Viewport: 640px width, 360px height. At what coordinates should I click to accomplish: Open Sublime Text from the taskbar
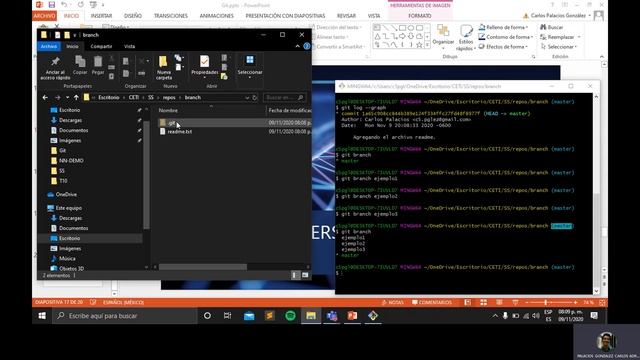[270, 316]
